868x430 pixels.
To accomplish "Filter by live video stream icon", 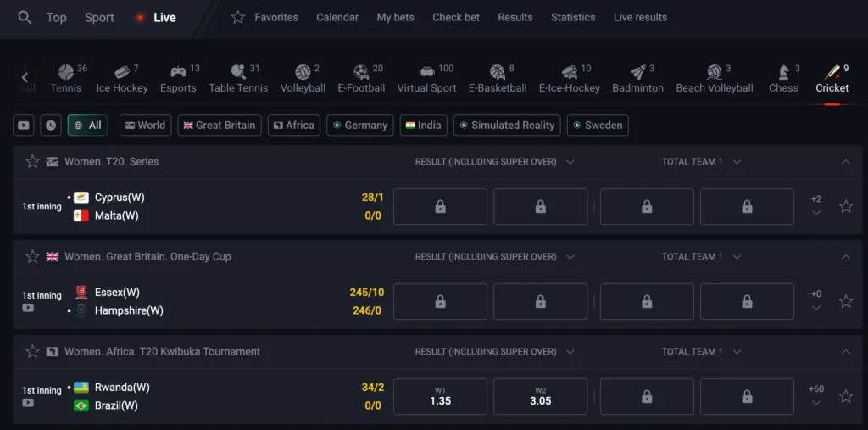I will [x=24, y=126].
